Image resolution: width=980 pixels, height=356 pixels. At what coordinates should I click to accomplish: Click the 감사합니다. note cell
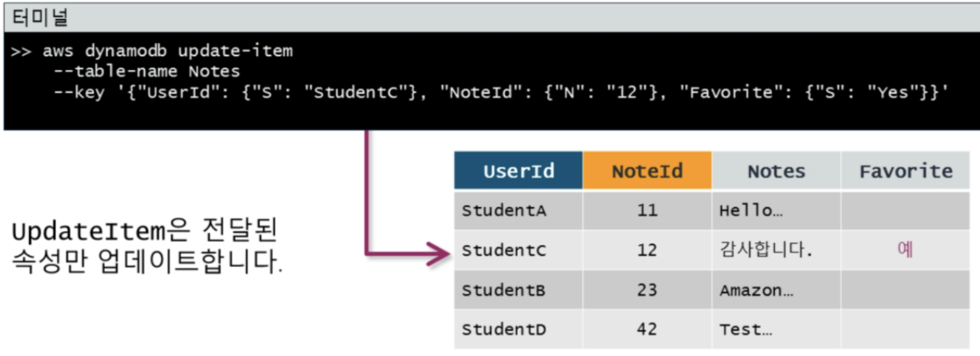click(x=776, y=250)
